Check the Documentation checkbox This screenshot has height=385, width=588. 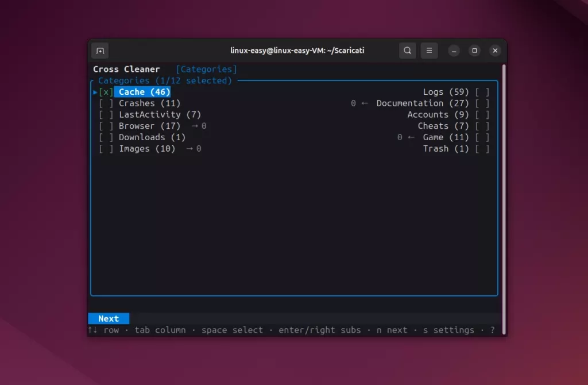click(482, 103)
